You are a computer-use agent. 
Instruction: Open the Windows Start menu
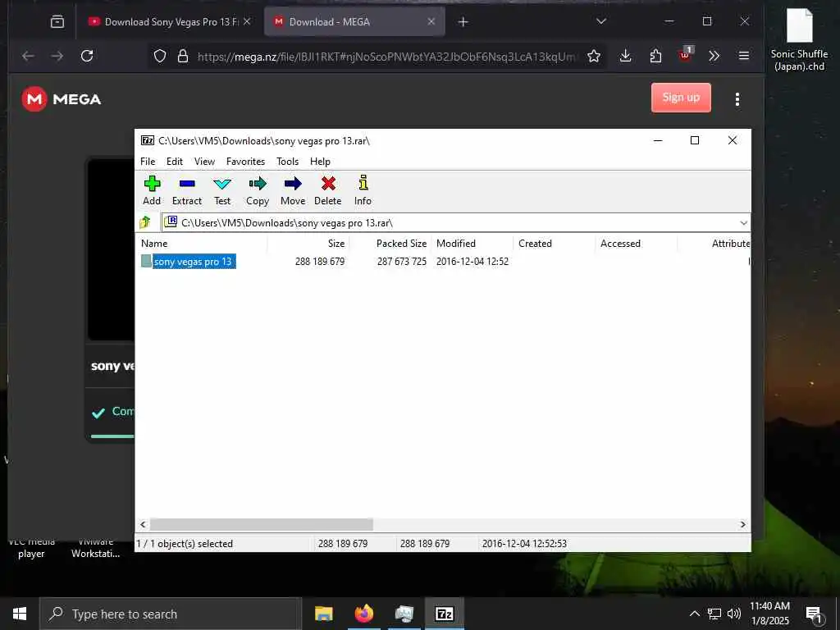pyautogui.click(x=20, y=614)
